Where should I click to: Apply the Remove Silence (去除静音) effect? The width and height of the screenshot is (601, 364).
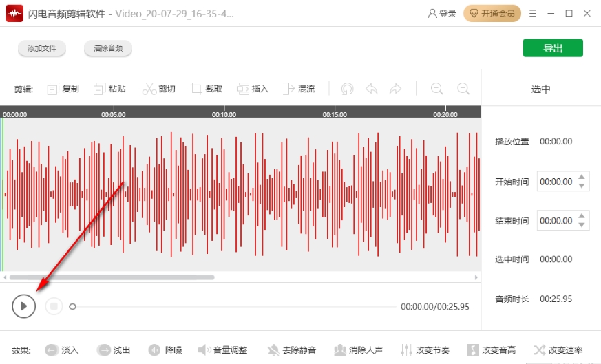(292, 350)
